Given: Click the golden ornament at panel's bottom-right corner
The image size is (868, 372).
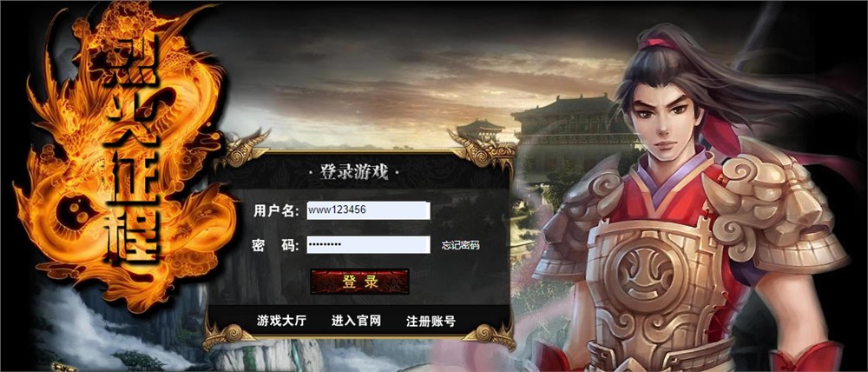Looking at the screenshot, I should point(489,336).
